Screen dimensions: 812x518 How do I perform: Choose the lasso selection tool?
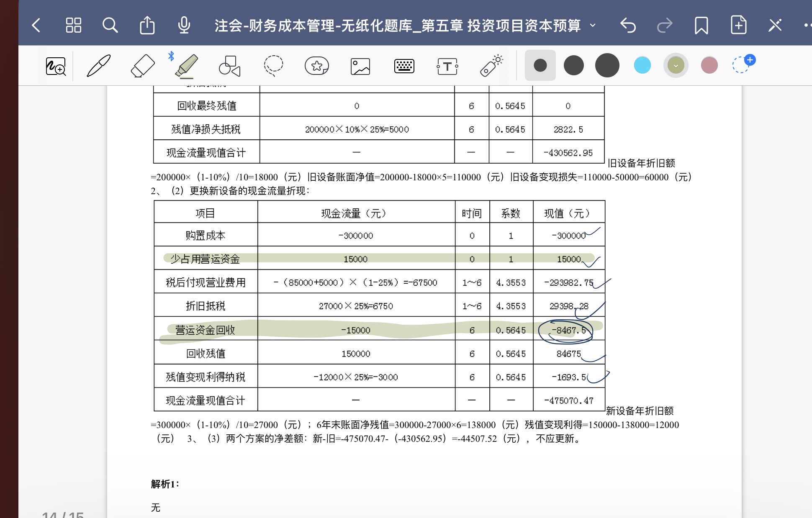[273, 66]
